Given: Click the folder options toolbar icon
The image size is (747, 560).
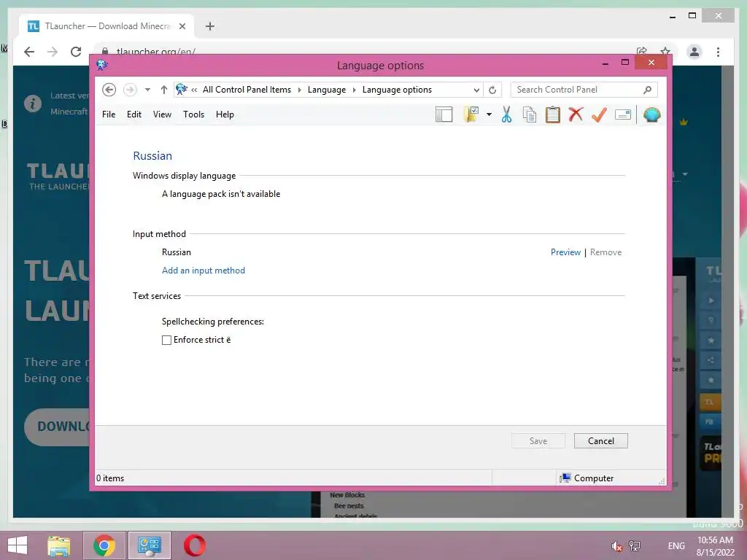Looking at the screenshot, I should pos(471,114).
